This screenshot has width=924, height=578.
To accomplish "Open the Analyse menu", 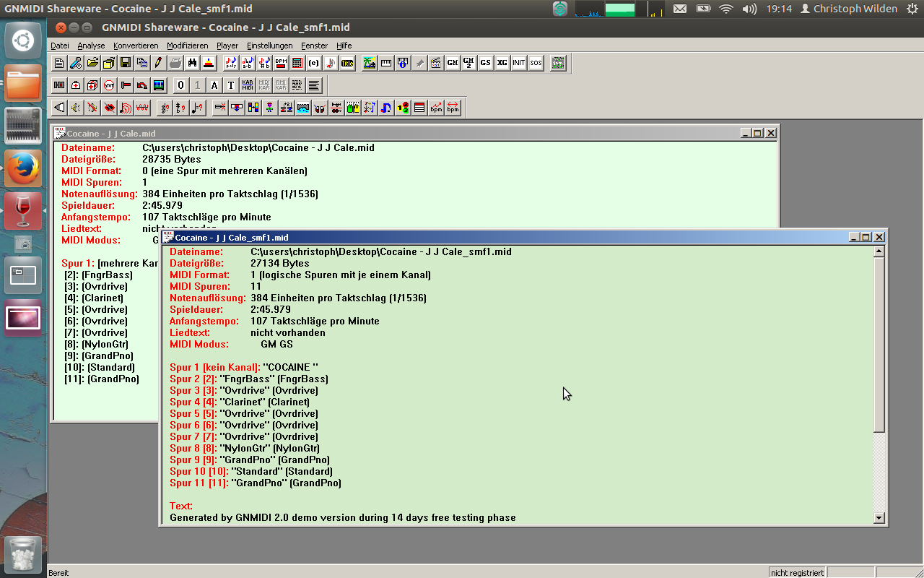I will point(91,46).
